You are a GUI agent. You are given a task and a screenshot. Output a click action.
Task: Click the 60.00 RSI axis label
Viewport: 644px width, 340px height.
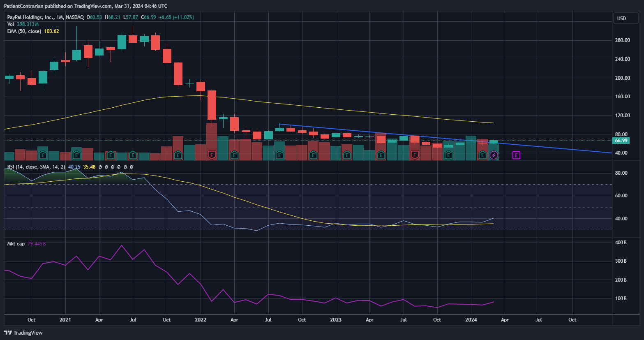(621, 196)
